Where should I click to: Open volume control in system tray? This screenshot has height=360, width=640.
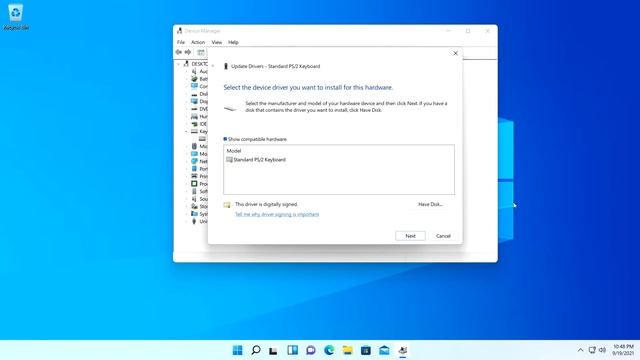pos(602,350)
